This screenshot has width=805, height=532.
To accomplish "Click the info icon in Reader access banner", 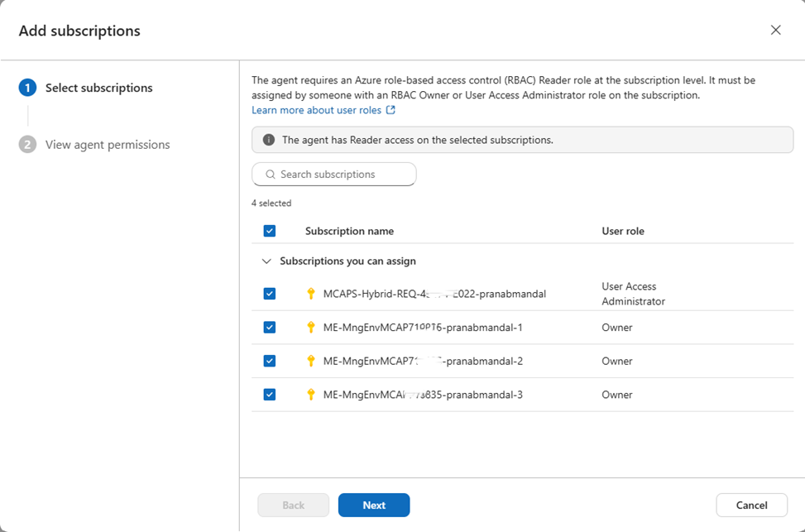I will [269, 140].
